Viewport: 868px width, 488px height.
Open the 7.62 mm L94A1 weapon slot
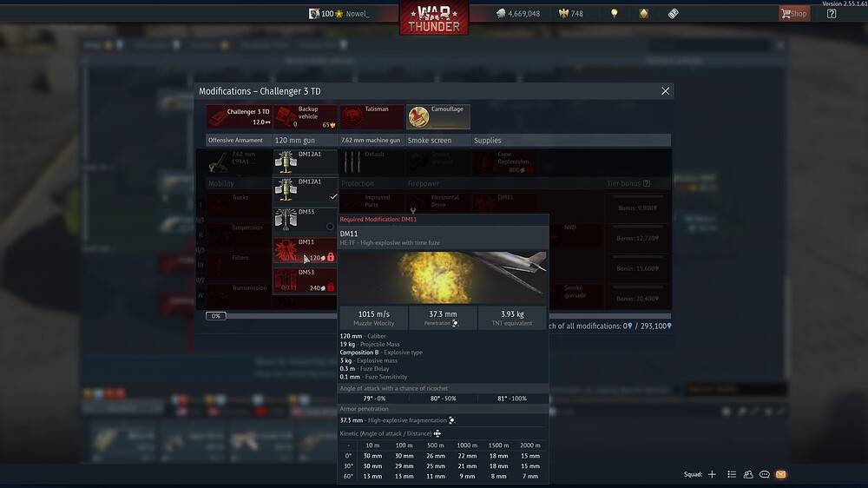239,162
